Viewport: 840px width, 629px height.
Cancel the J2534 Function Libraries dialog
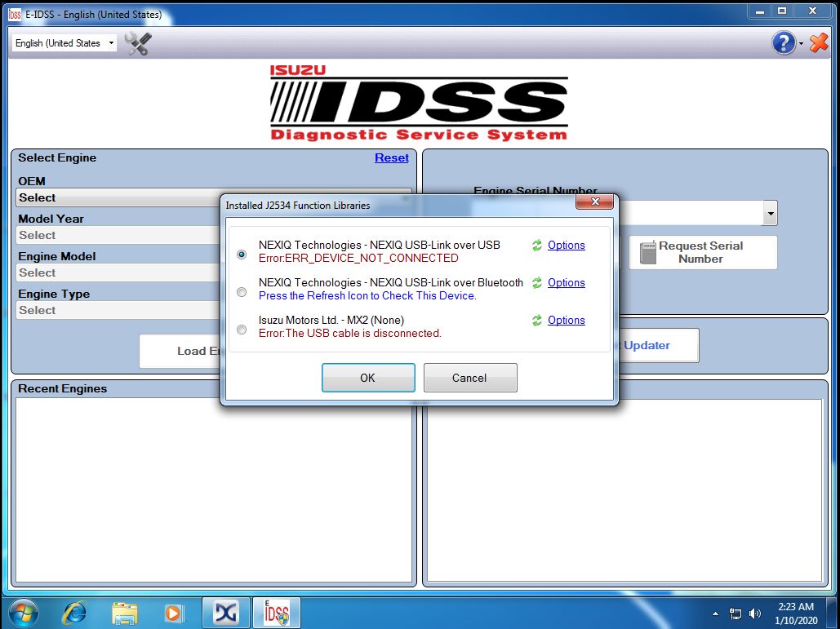(x=470, y=378)
